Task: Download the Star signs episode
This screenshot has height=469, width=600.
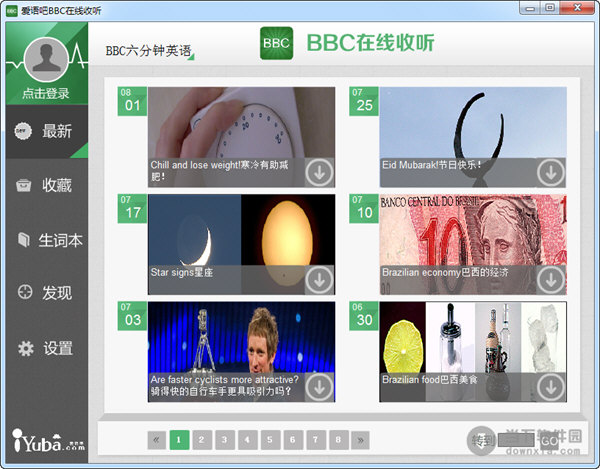Action: [x=319, y=280]
